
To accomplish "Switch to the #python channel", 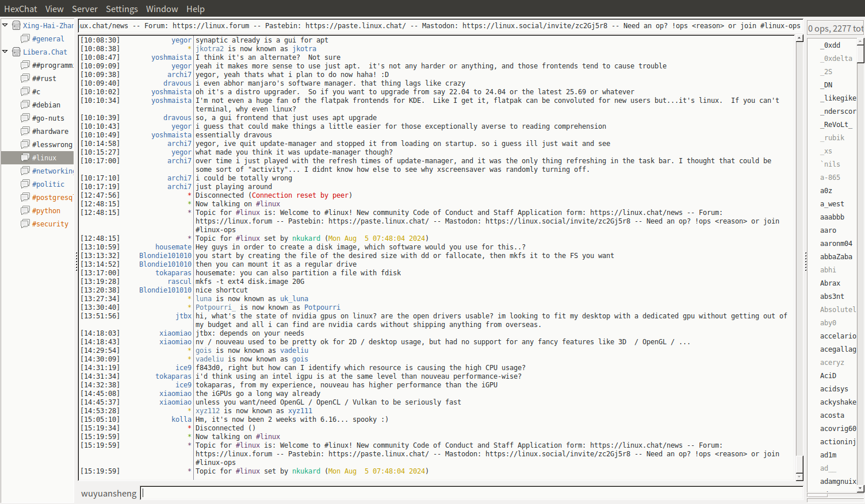I will click(x=46, y=210).
